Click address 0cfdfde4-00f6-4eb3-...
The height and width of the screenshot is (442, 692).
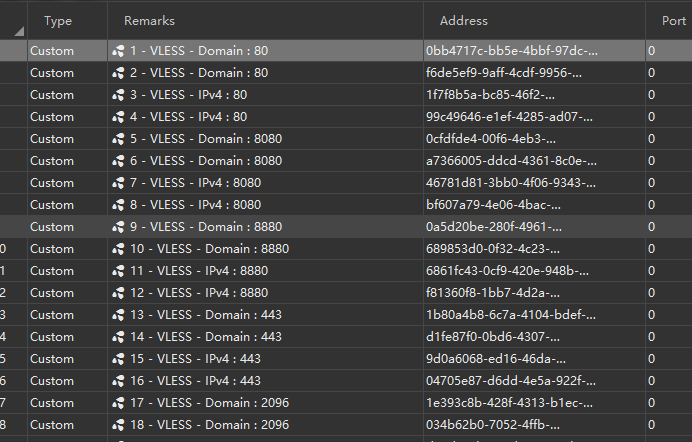[x=491, y=139]
